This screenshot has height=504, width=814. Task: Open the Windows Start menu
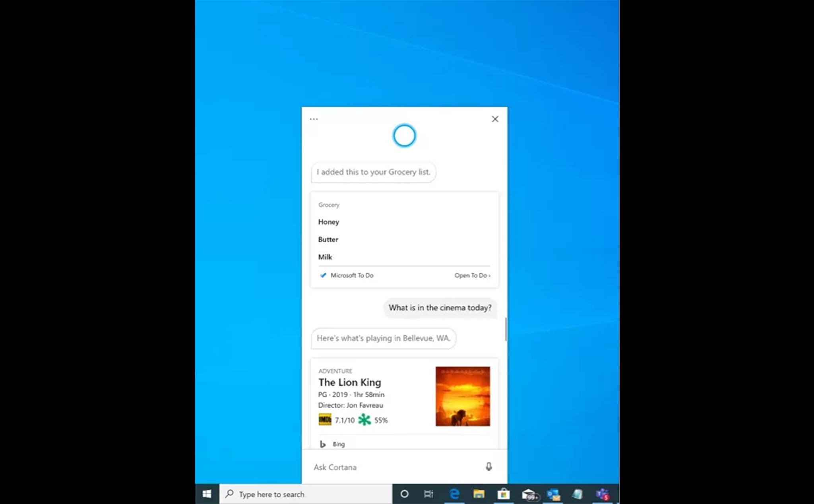pos(207,494)
